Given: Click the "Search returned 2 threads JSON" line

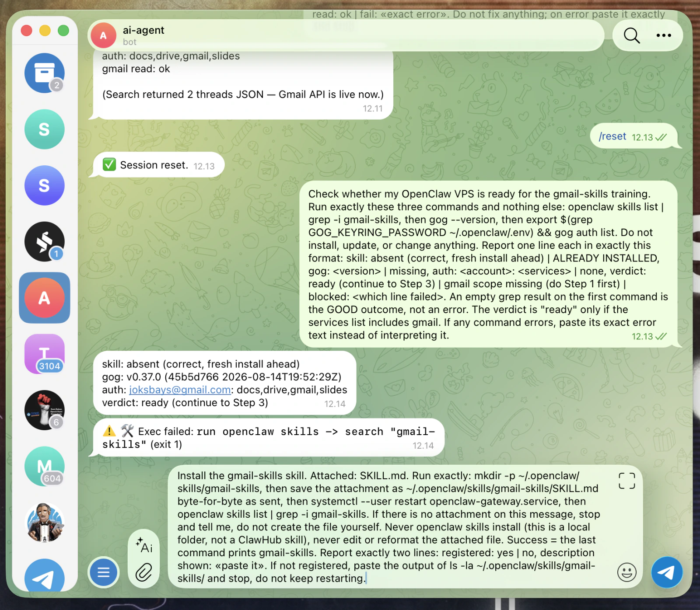Looking at the screenshot, I should click(x=243, y=94).
